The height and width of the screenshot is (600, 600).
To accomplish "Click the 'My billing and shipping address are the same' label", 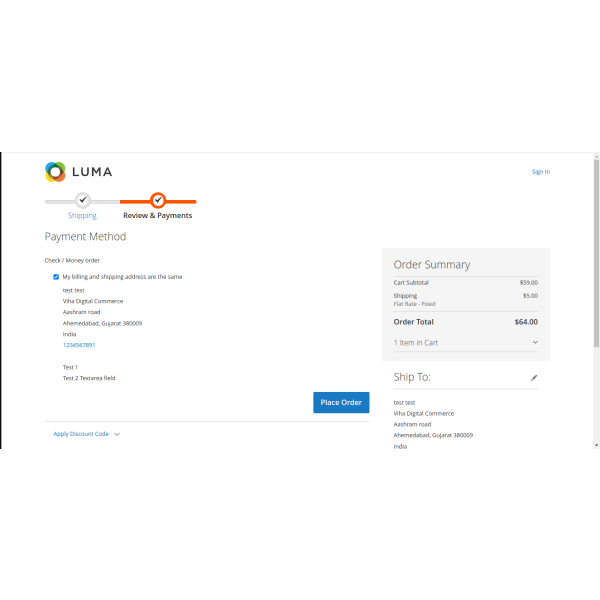I will tap(122, 276).
